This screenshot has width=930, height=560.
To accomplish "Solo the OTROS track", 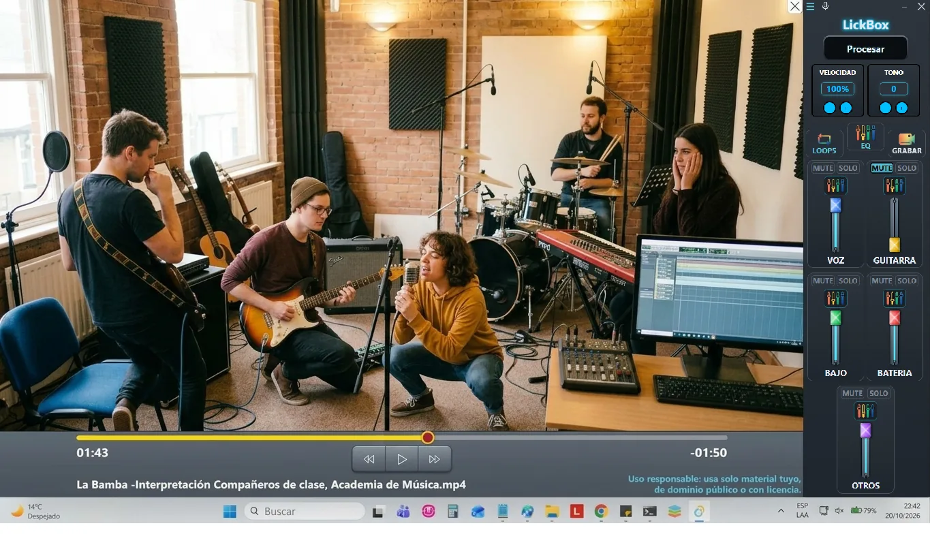I will click(879, 393).
